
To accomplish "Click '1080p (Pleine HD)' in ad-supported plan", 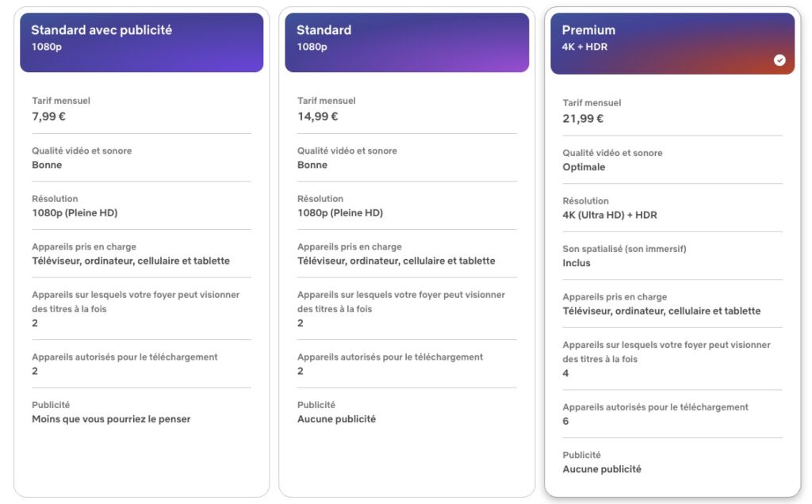I will [x=75, y=213].
